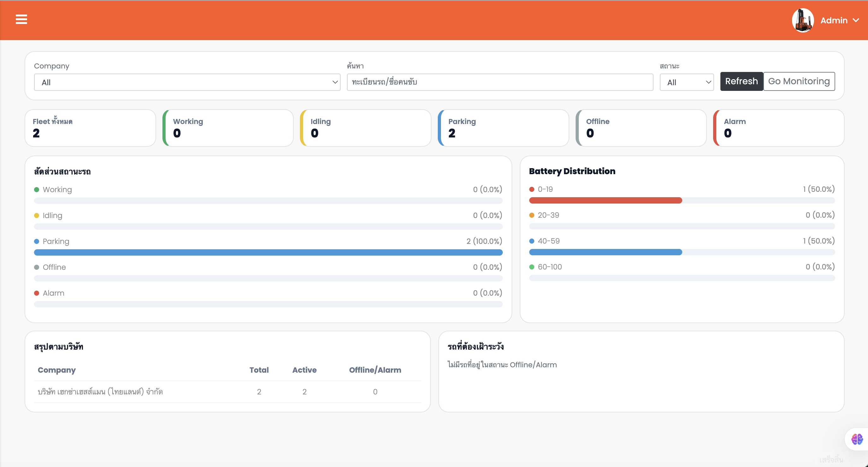Click inside the vehicle search field

[500, 82]
